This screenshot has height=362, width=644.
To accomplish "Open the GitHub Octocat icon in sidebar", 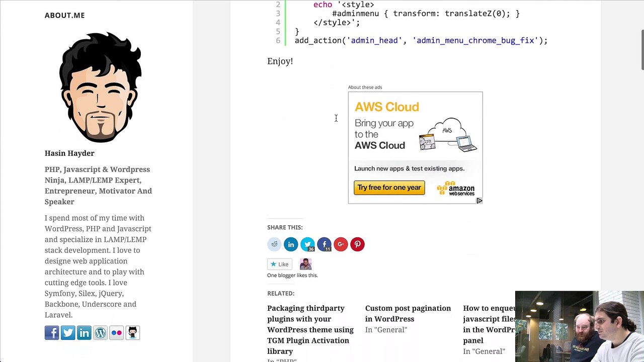I will click(x=132, y=333).
